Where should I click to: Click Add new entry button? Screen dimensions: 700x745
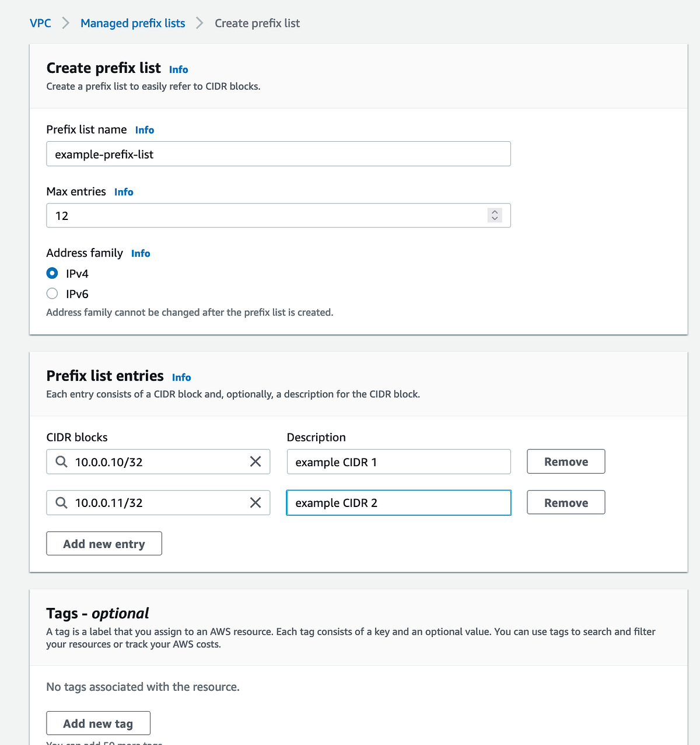coord(104,543)
